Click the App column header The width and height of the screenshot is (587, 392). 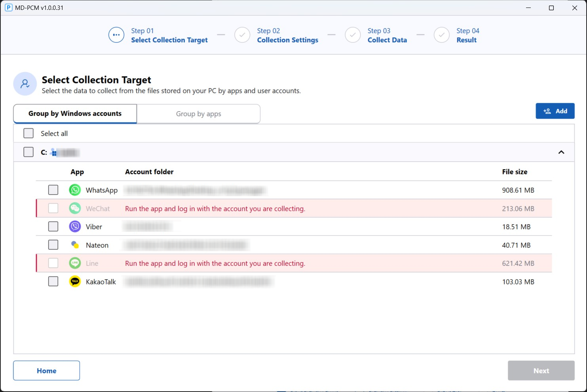click(x=77, y=172)
